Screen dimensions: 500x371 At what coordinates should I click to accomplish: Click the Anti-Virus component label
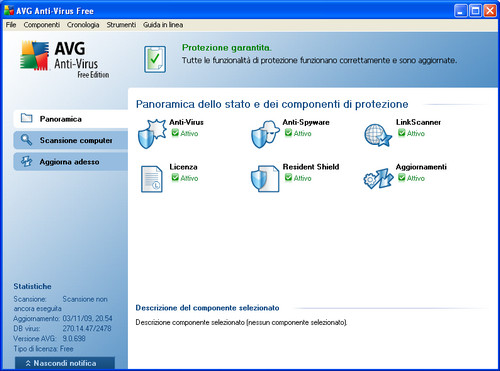186,122
